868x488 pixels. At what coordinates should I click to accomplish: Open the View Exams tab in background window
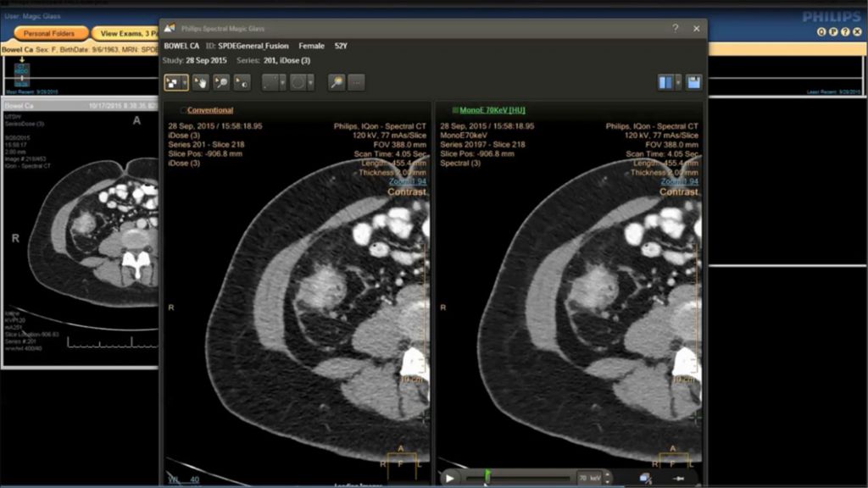(125, 33)
